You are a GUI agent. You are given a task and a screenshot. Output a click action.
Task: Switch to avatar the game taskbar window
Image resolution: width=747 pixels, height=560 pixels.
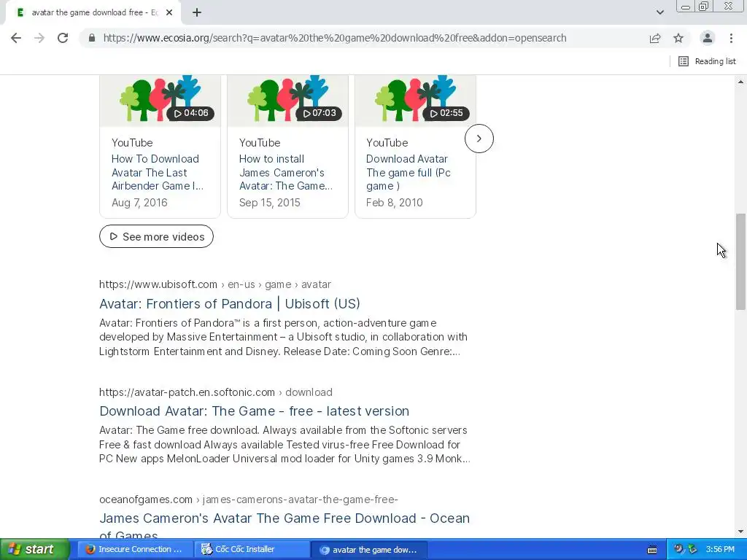[x=368, y=550]
